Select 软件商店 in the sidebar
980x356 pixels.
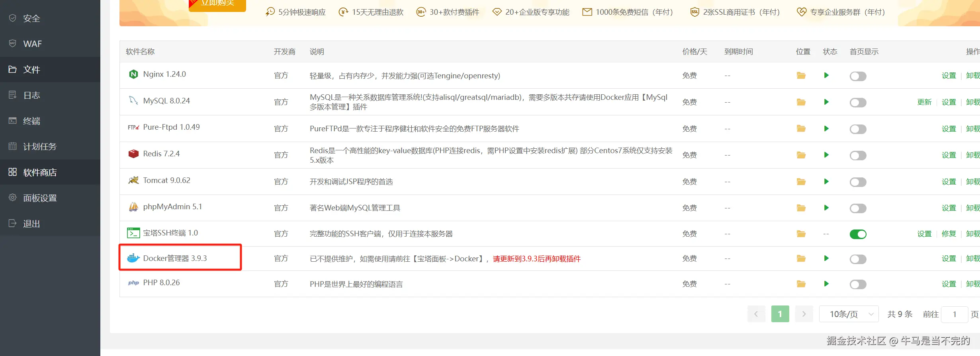point(50,172)
